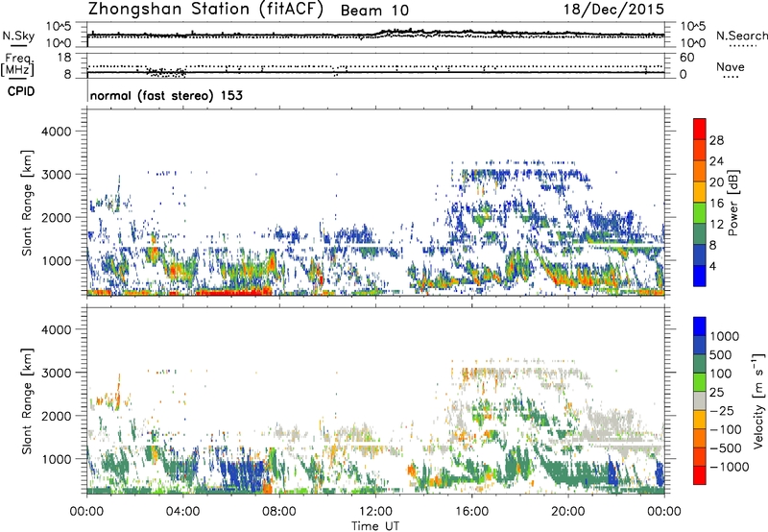
Task: Click the 04:00 time tick label
Action: click(x=182, y=512)
